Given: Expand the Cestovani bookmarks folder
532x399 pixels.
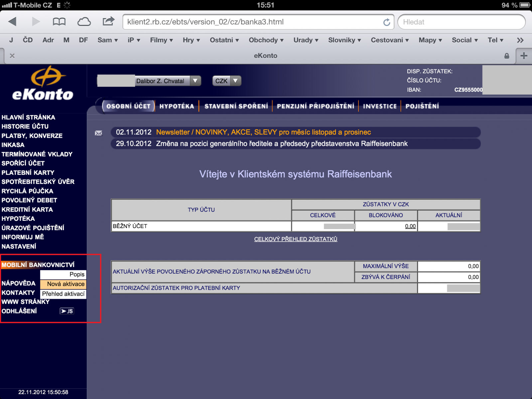Looking at the screenshot, I should [x=390, y=40].
